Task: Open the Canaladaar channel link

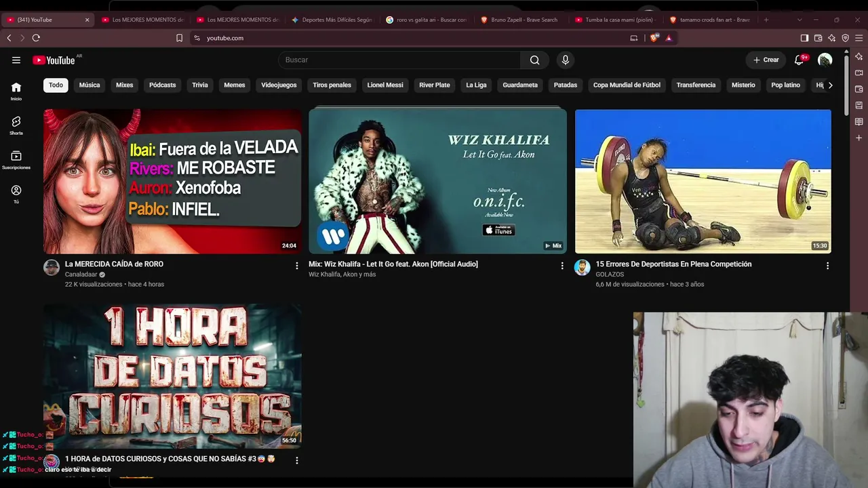Action: (81, 274)
